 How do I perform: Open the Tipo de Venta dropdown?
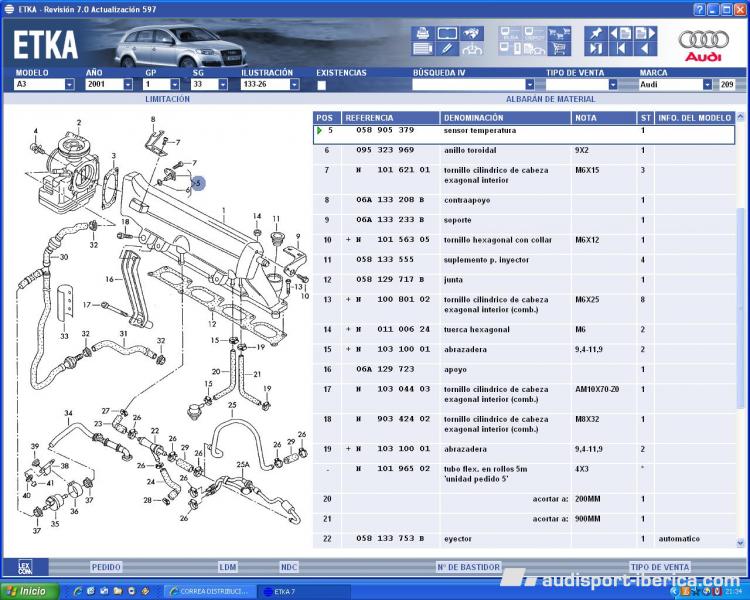point(613,84)
